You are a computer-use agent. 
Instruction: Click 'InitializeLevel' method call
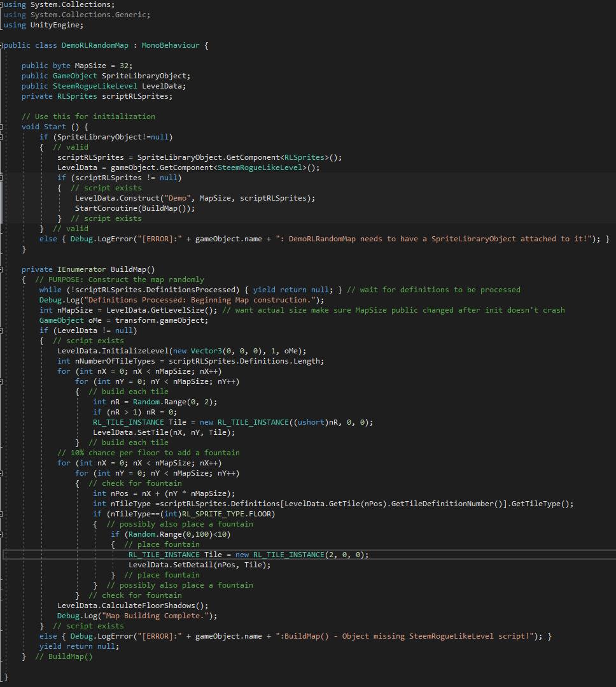[136, 351]
